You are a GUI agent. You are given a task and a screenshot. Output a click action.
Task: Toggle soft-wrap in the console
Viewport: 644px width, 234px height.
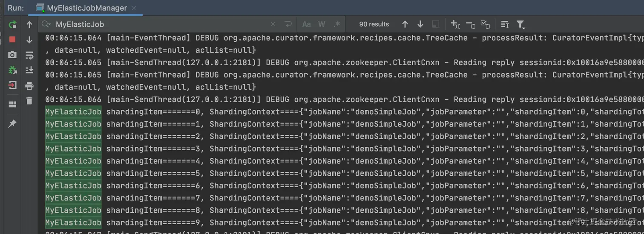(29, 55)
